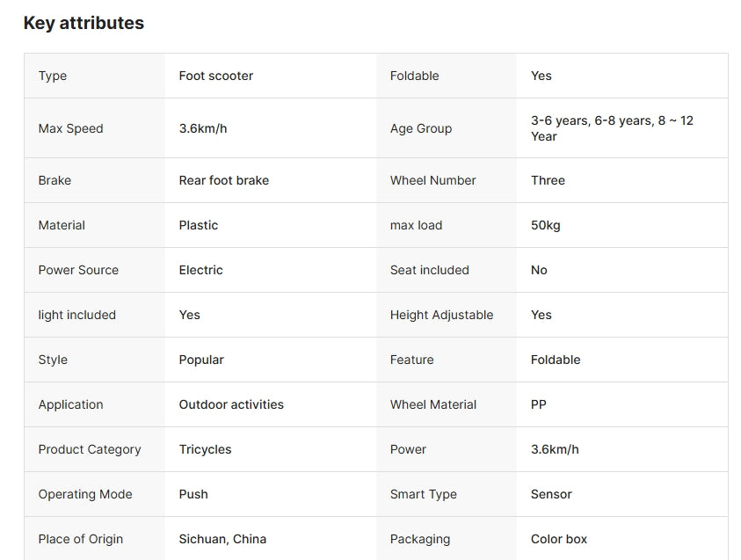
Task: Click the Age Group value text
Action: pos(612,128)
